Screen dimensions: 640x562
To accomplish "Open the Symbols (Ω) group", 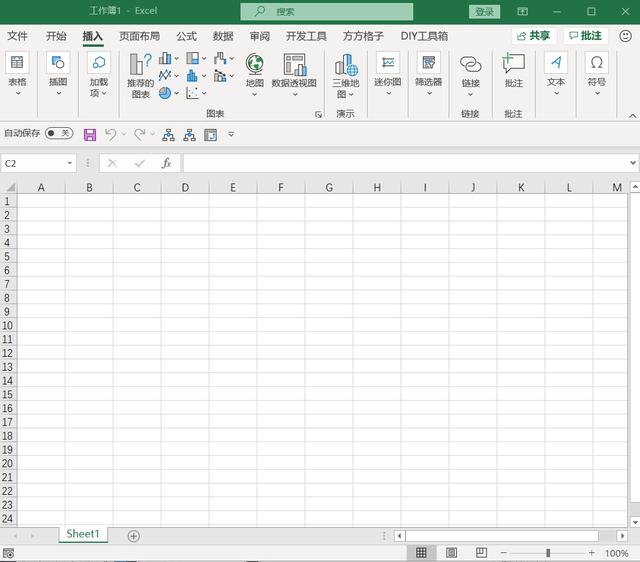I will tap(597, 70).
